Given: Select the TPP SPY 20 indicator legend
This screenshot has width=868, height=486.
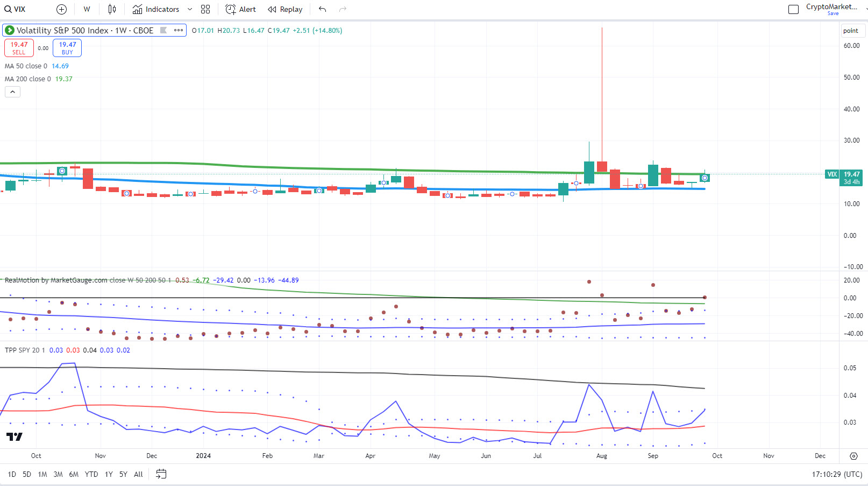Looking at the screenshot, I should (x=25, y=350).
